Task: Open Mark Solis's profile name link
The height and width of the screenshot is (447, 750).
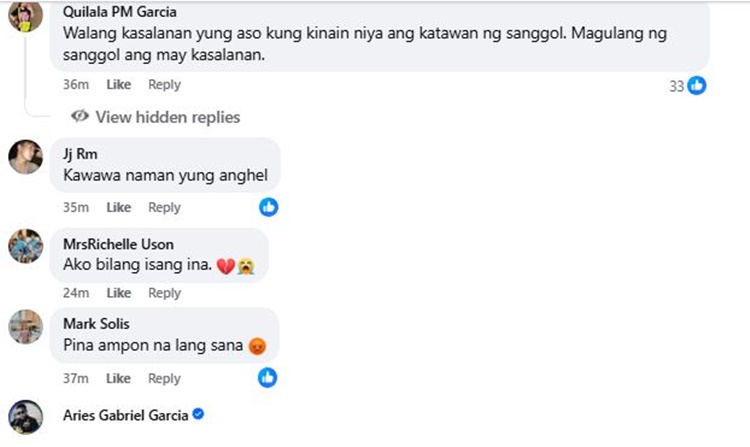Action: point(94,324)
